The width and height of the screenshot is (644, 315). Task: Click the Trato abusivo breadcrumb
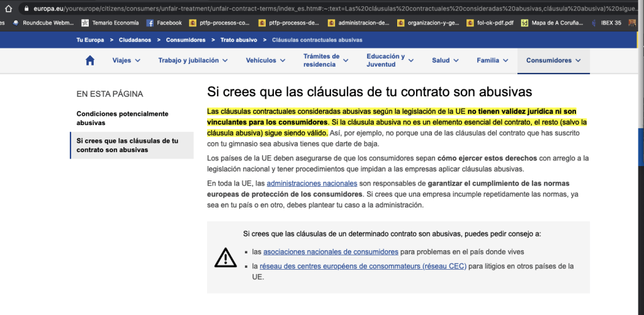[239, 40]
